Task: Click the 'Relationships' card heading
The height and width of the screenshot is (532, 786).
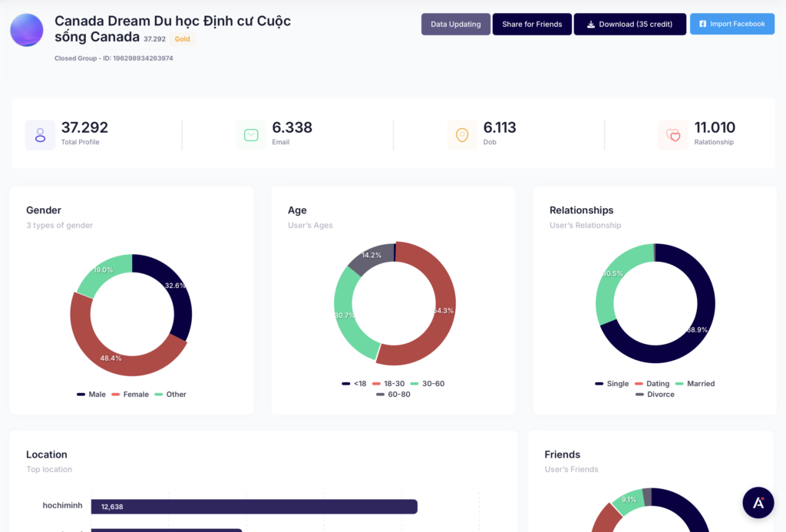Action: (x=582, y=210)
